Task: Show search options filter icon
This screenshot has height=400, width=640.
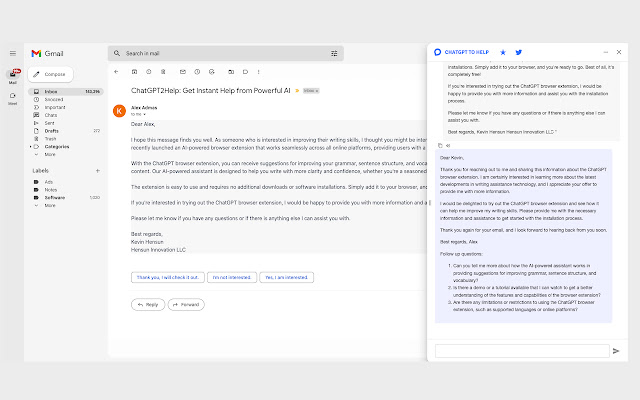Action: pyautogui.click(x=334, y=53)
